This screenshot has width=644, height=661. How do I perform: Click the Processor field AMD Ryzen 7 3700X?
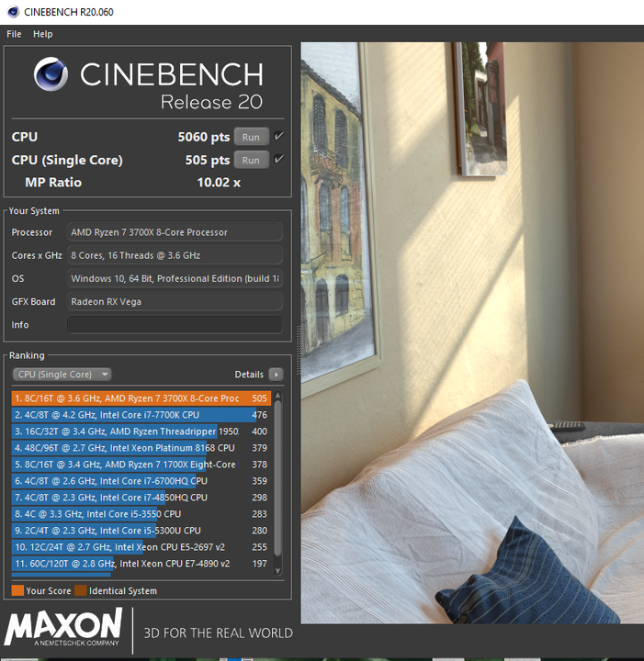click(175, 232)
